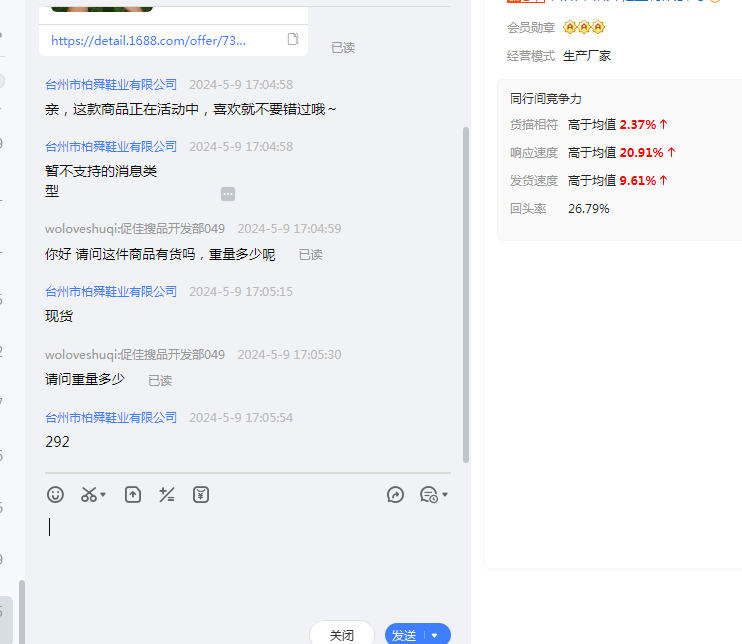Expand the send button dropdown arrow
Viewport: 742px width, 644px height.
(435, 635)
